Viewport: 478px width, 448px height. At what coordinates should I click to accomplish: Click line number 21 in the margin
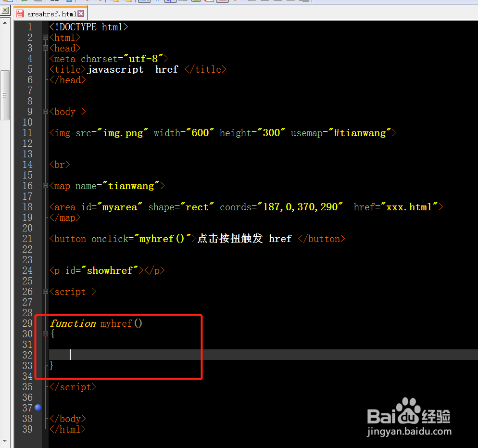click(x=27, y=239)
